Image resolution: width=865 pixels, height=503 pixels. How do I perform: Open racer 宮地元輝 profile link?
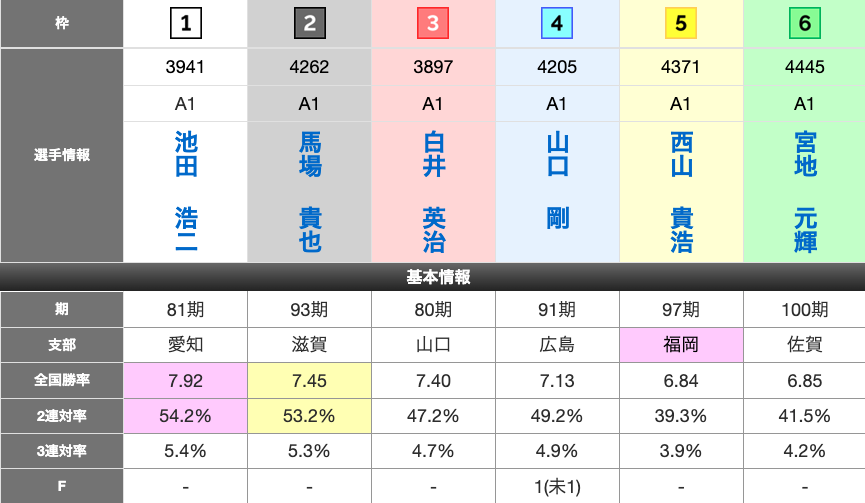click(x=805, y=191)
